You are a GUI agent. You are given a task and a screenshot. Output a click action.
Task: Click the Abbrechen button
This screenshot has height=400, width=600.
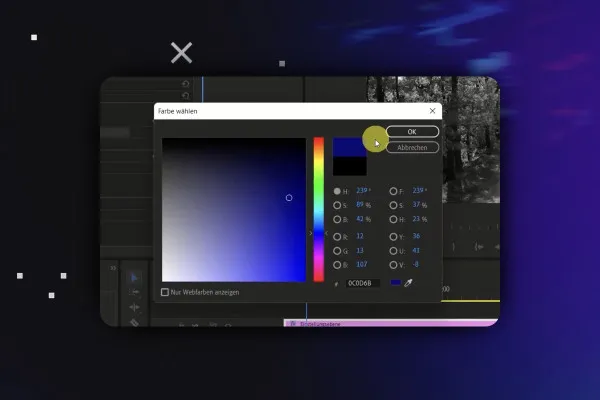412,147
